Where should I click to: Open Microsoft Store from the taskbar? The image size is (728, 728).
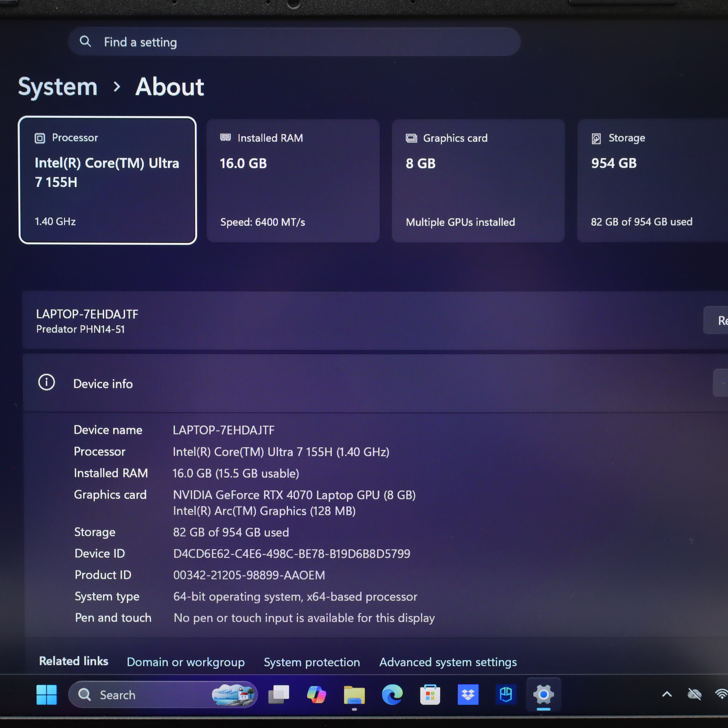tap(430, 695)
